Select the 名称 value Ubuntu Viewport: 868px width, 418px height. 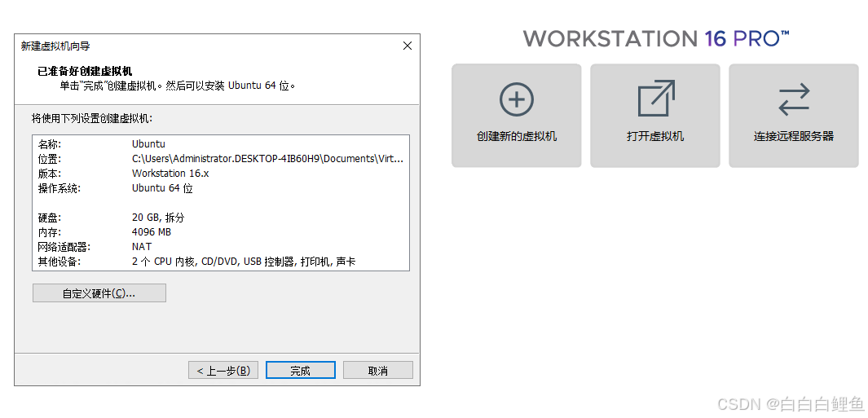(x=148, y=144)
